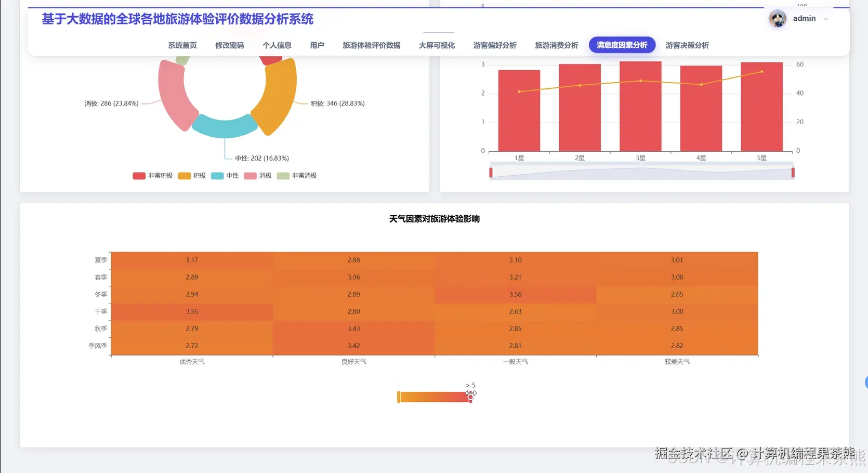Navigate to 游客决策分析
The width and height of the screenshot is (868, 473).
[687, 45]
